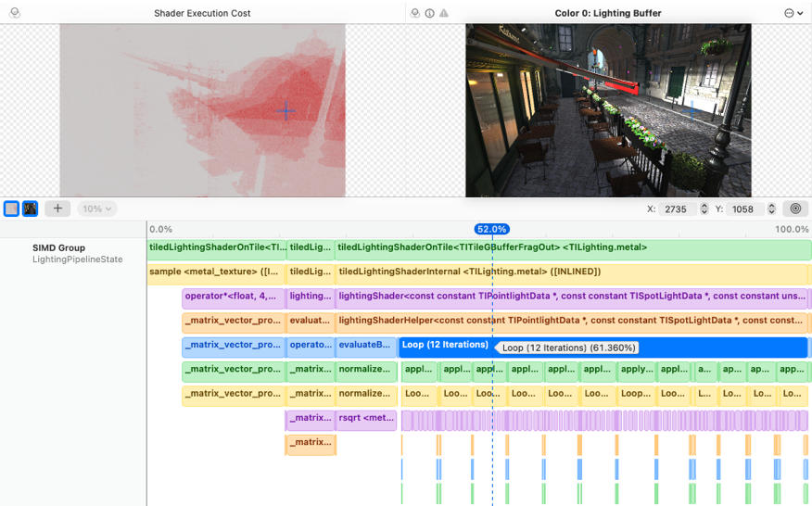Click the X coordinate field showing 2735
812x506 pixels.
[x=678, y=209]
